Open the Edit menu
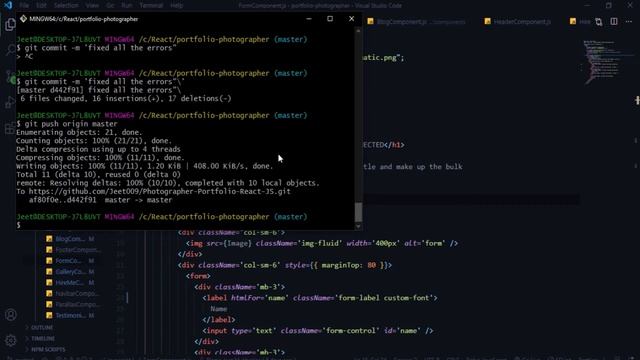This screenshot has height=360, width=640. (41, 6)
